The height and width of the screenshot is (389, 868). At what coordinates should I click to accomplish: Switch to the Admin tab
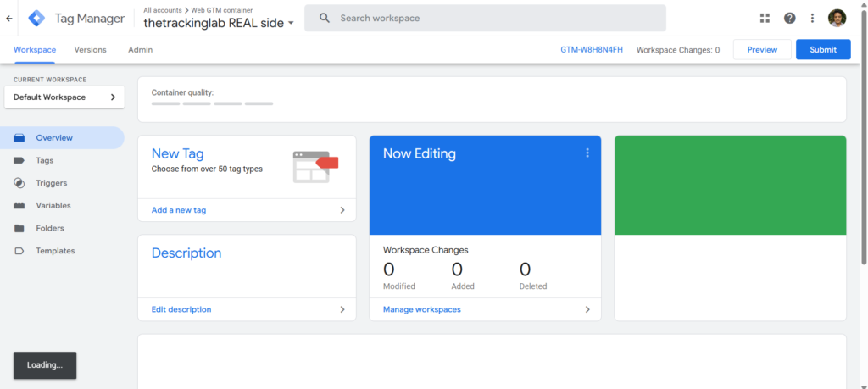(140, 50)
